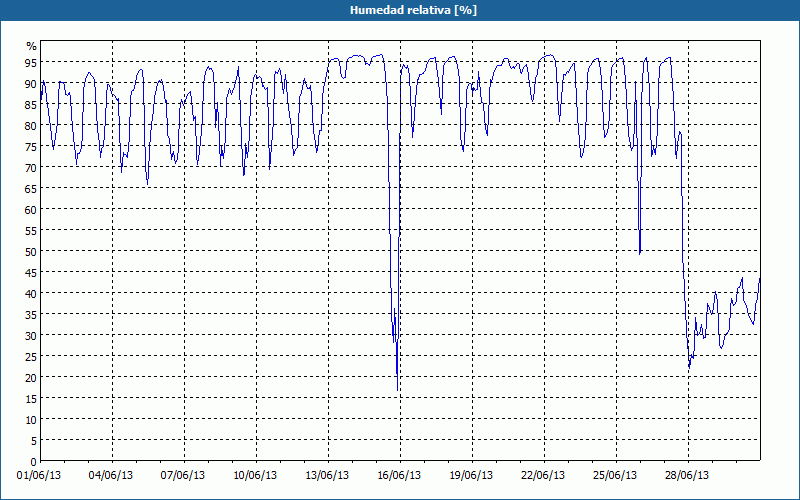
Task: Click the x-axis date label 19/06/13
Action: pos(471,476)
